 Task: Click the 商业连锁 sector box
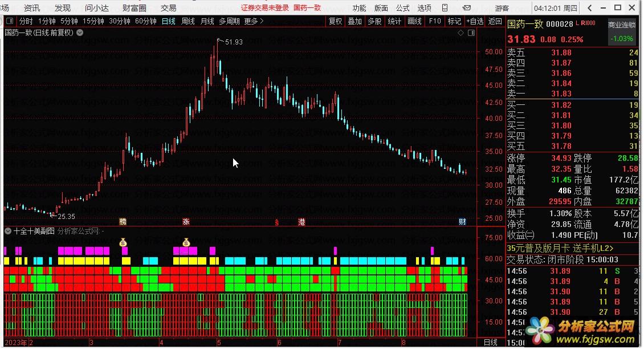(x=622, y=32)
